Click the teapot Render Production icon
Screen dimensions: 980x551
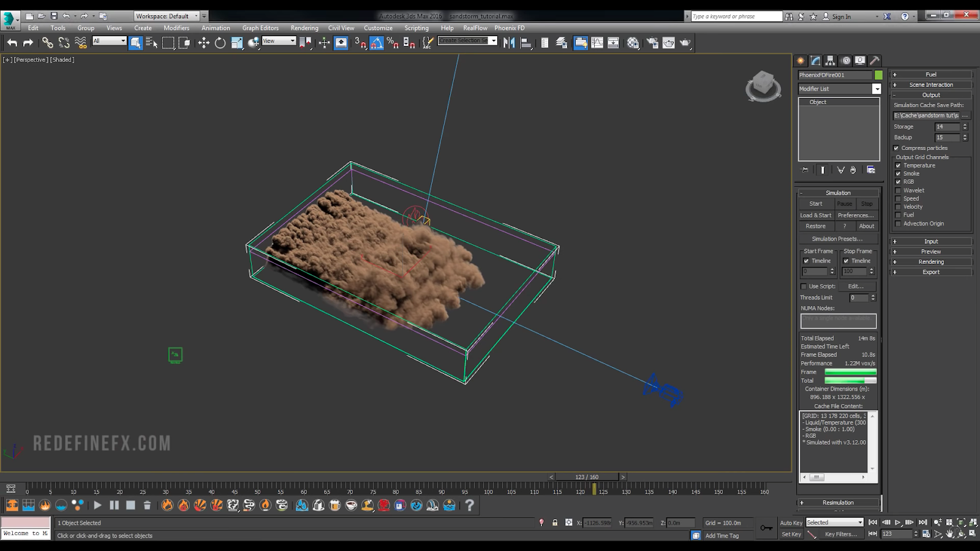[x=685, y=43]
